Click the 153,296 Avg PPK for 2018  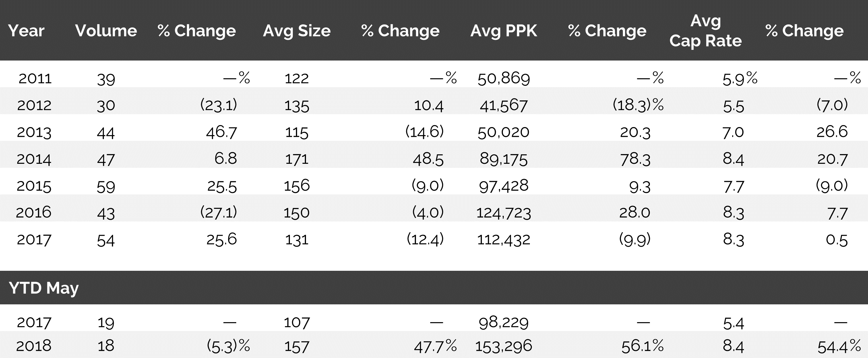(x=503, y=346)
